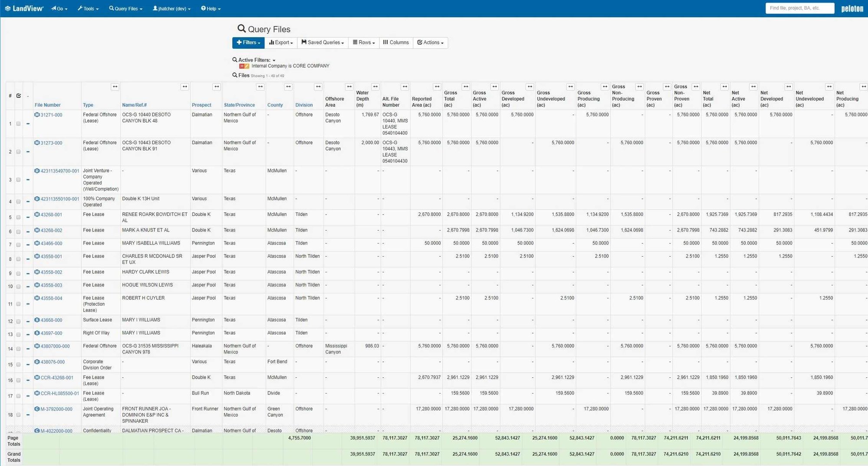This screenshot has height=466, width=868.
Task: Click the Find file search field
Action: tap(799, 8)
